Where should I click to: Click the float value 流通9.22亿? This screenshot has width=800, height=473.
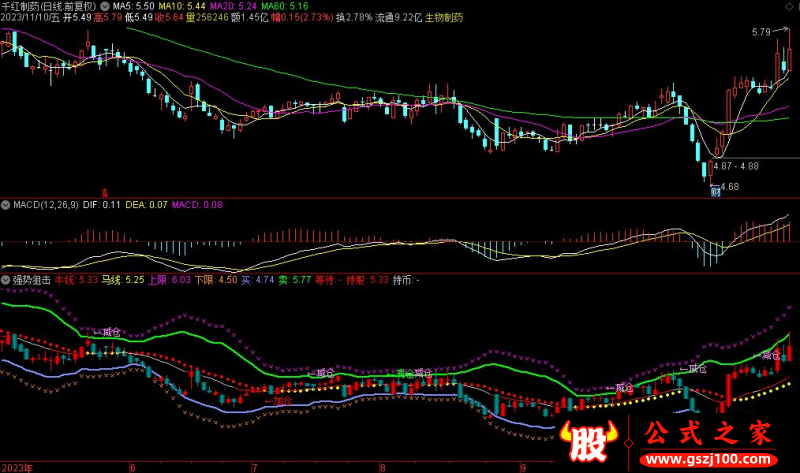point(398,17)
